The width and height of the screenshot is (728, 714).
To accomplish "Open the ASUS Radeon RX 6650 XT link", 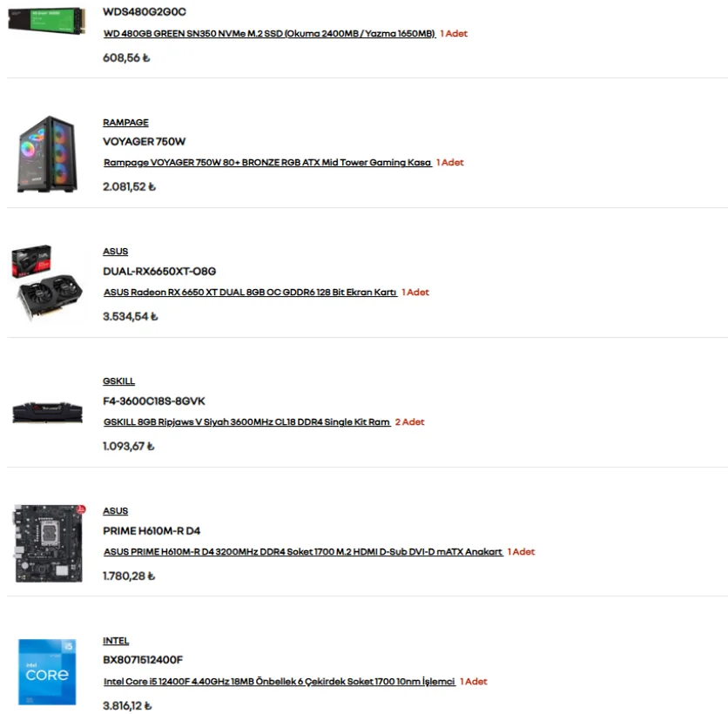I will (250, 292).
